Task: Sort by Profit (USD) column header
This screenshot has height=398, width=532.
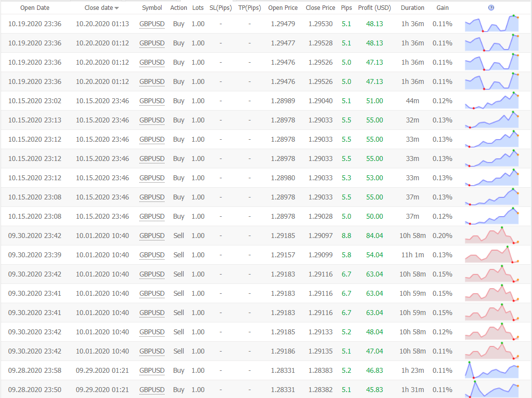Action: (374, 8)
